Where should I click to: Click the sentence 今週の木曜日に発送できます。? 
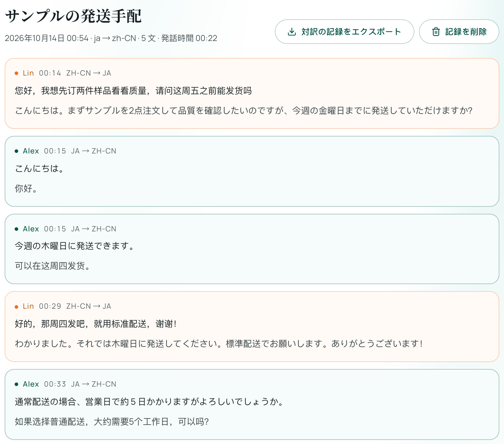tap(74, 246)
